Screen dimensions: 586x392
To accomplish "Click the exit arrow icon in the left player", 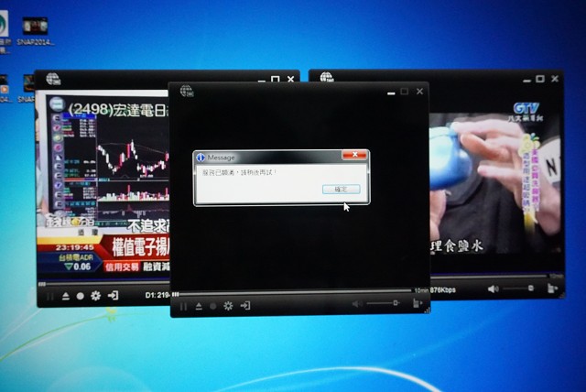I will 113,296.
